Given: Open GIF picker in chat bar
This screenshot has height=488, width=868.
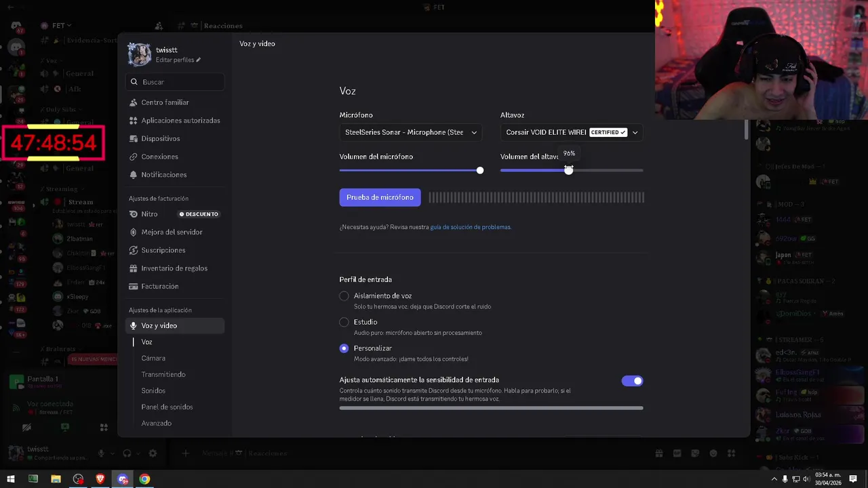Looking at the screenshot, I should pyautogui.click(x=677, y=453).
